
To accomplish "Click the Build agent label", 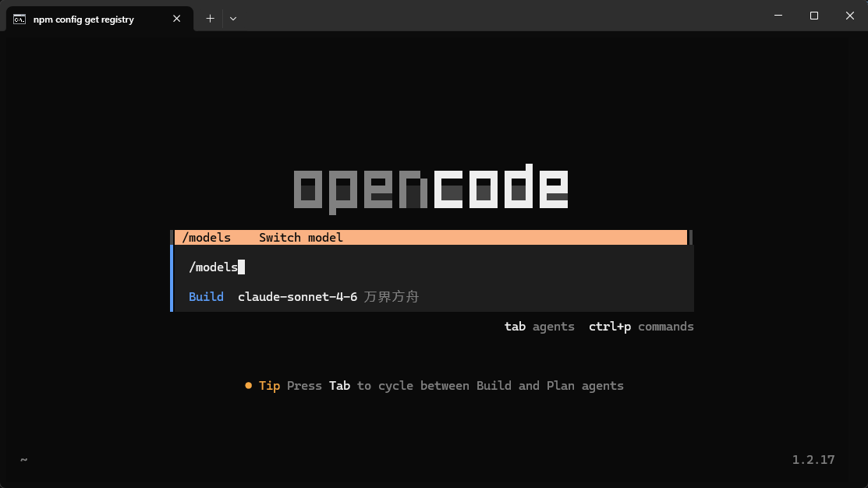I will click(206, 297).
